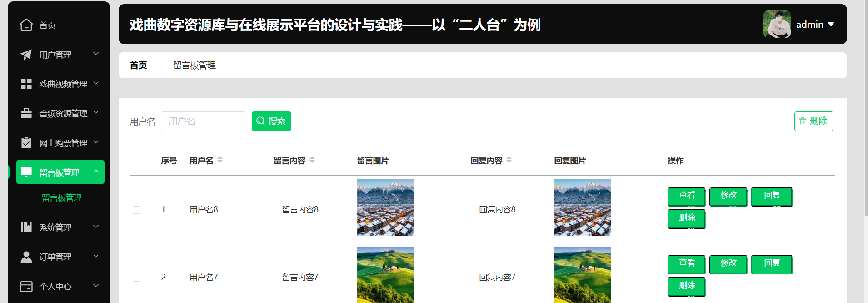
Task: Click the 用户名7 cell
Action: (x=204, y=278)
